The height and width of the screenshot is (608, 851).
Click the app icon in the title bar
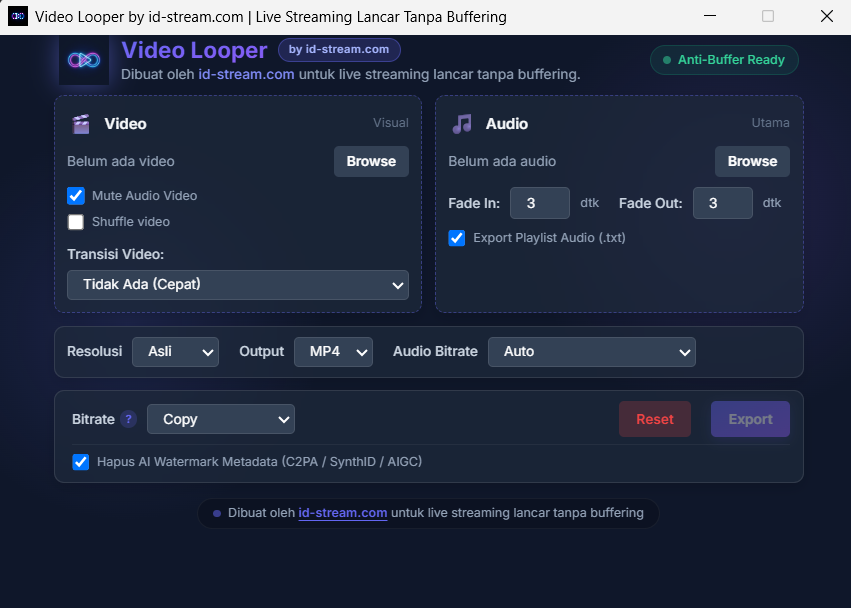pos(18,16)
